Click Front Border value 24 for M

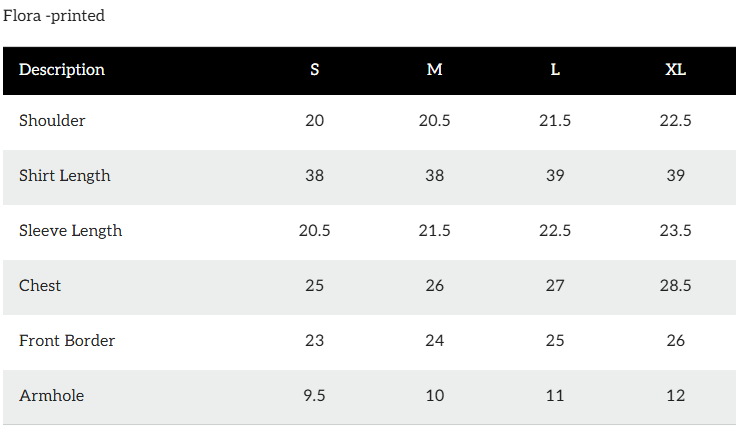tap(435, 341)
